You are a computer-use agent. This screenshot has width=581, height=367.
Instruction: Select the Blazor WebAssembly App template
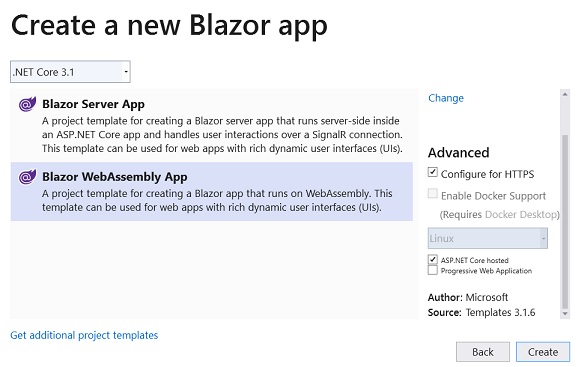pyautogui.click(x=212, y=191)
